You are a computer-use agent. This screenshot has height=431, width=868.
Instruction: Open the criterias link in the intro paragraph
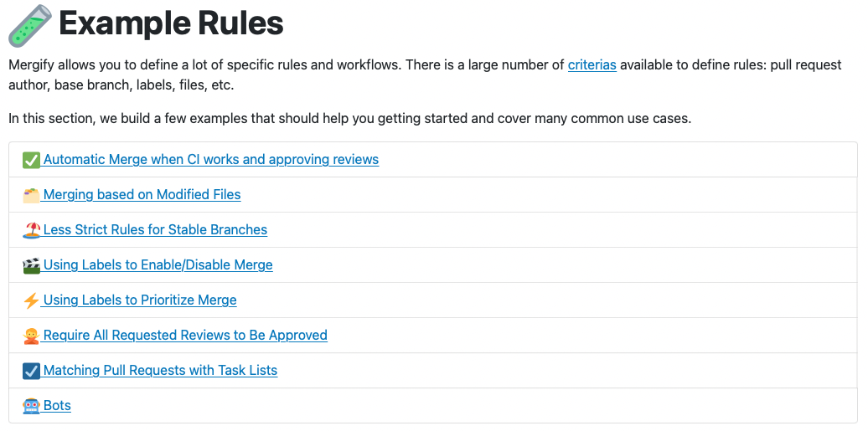pos(592,64)
